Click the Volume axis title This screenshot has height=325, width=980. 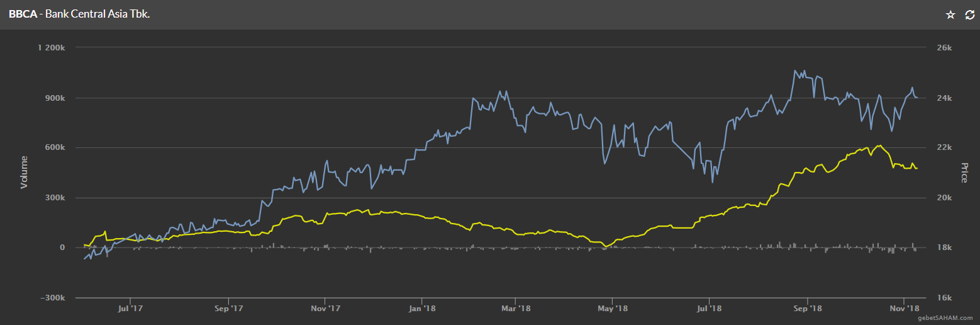click(x=25, y=172)
